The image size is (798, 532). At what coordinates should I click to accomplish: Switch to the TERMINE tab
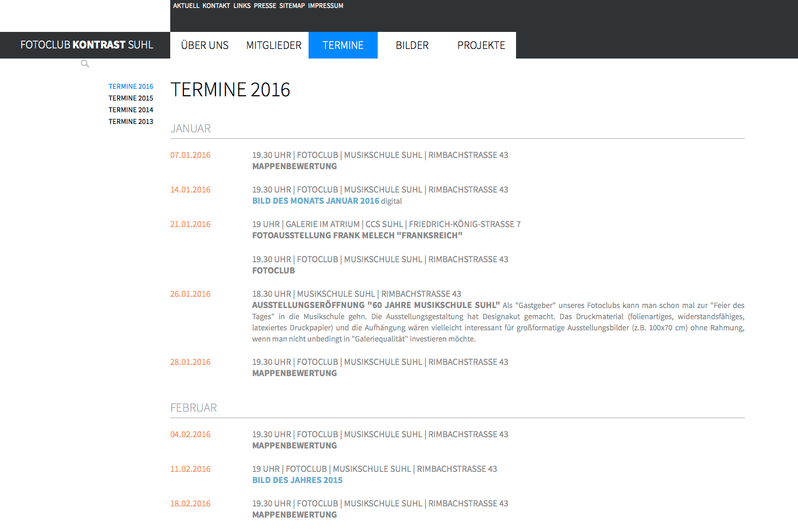pos(343,45)
